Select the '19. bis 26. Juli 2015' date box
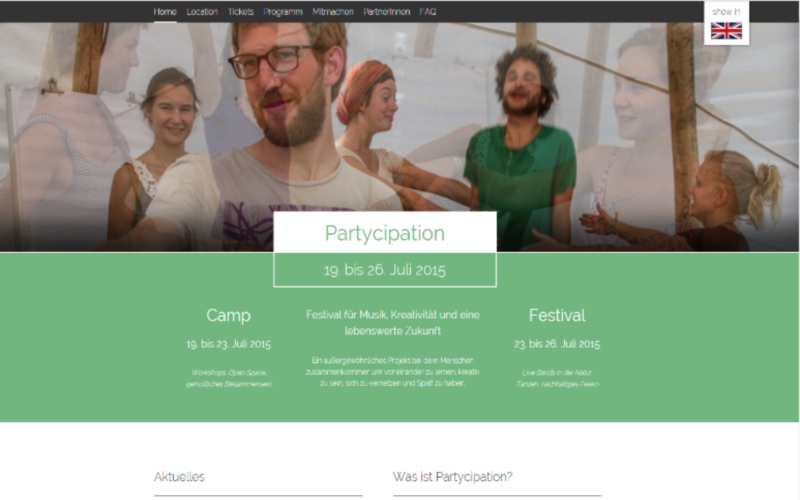 (385, 270)
